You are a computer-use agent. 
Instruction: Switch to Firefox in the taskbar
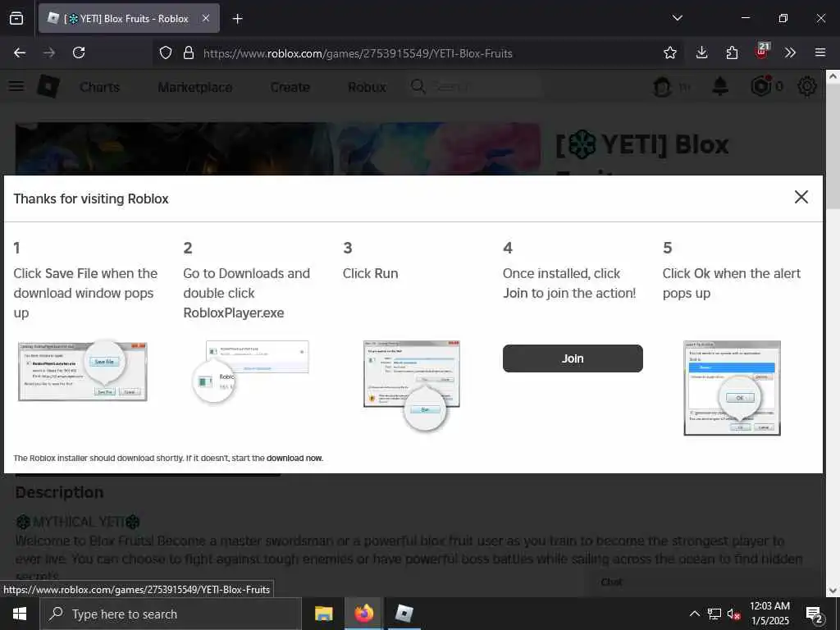click(363, 614)
